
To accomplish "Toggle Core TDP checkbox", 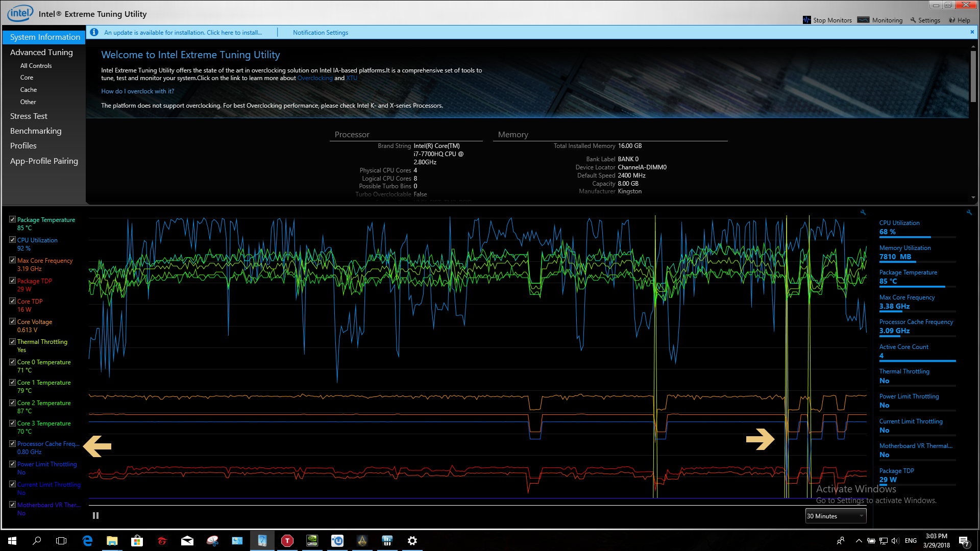I will click(x=12, y=301).
